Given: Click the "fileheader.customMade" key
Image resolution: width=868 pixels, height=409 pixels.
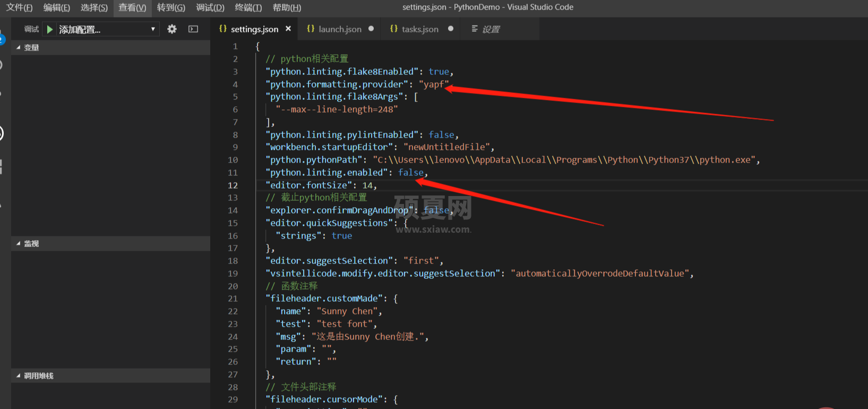Looking at the screenshot, I should 324,299.
